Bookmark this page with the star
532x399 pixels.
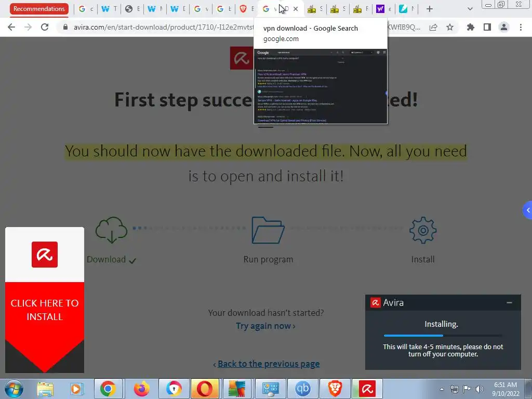[450, 27]
